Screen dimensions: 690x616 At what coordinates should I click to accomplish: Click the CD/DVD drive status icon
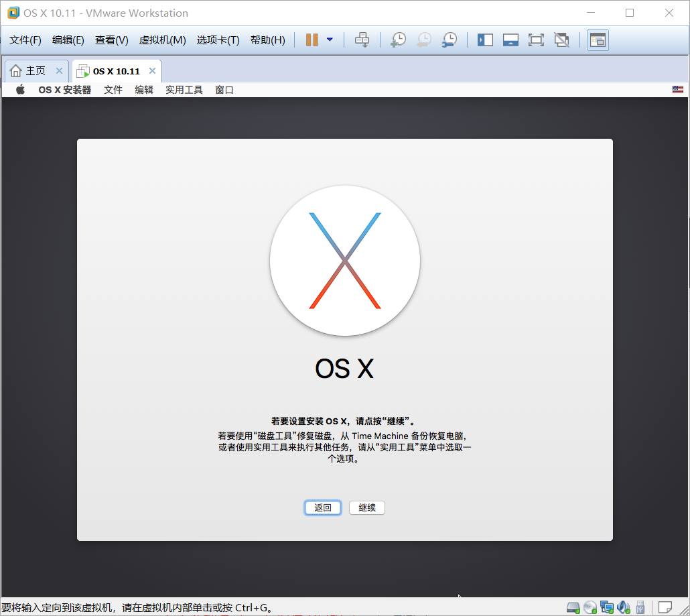pyautogui.click(x=590, y=608)
